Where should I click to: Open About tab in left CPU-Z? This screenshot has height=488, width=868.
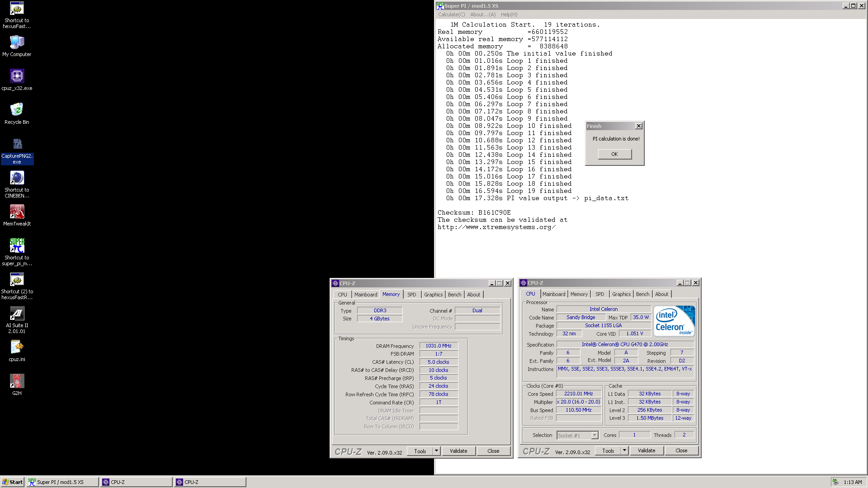point(474,295)
